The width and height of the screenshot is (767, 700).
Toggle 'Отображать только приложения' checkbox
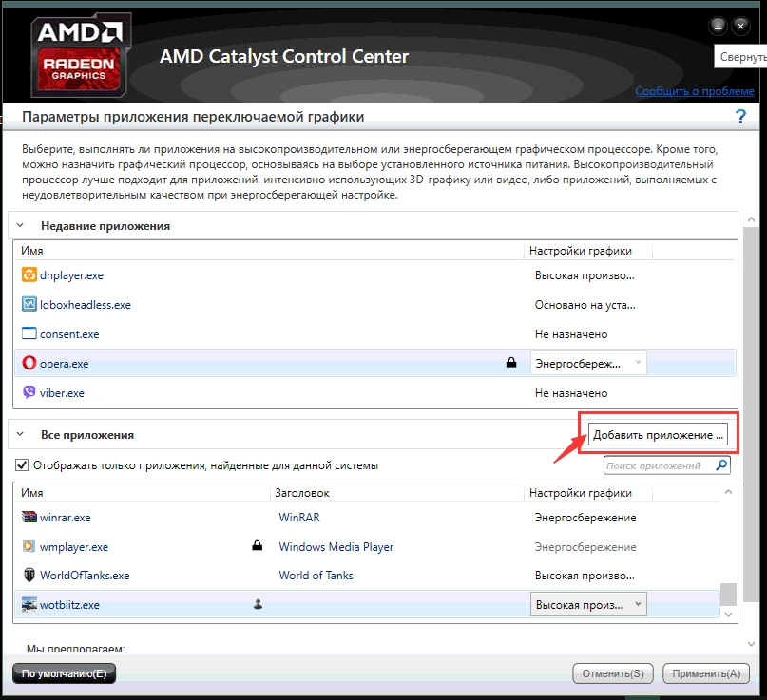click(22, 465)
